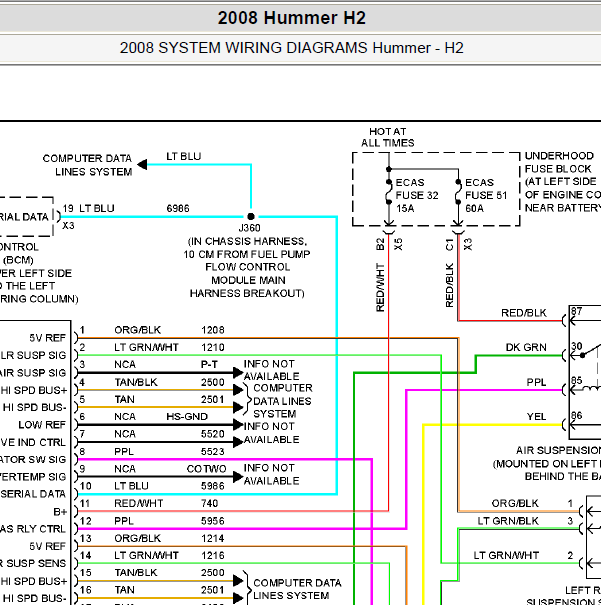This screenshot has height=605, width=601.
Task: Click the LT BLU label above the arrow wire
Action: (x=184, y=156)
